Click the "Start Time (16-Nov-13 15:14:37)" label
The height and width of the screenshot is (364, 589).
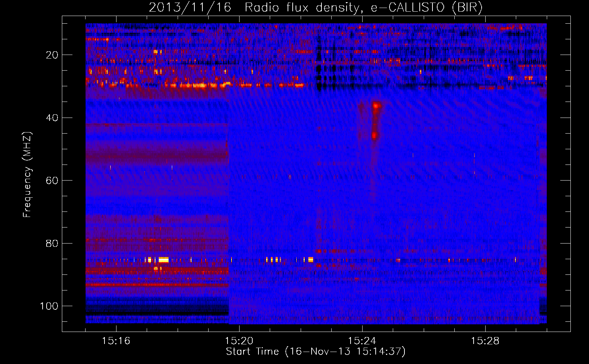316,352
